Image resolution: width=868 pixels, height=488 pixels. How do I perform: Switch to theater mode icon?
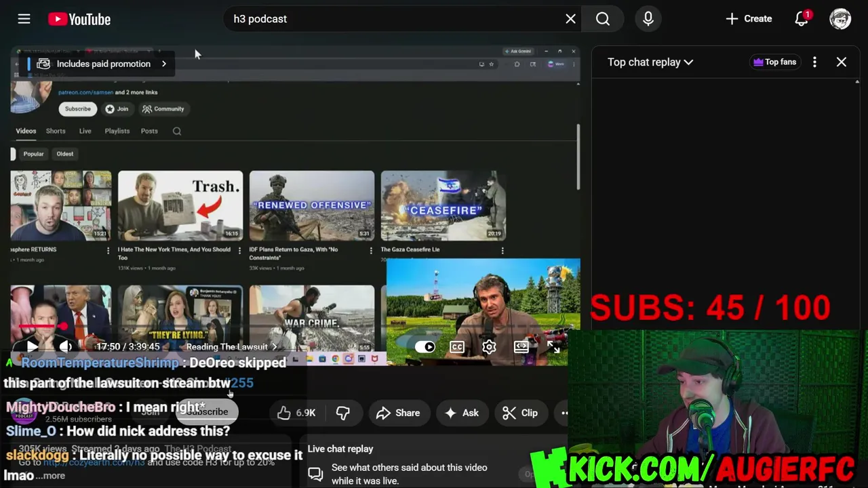point(521,347)
